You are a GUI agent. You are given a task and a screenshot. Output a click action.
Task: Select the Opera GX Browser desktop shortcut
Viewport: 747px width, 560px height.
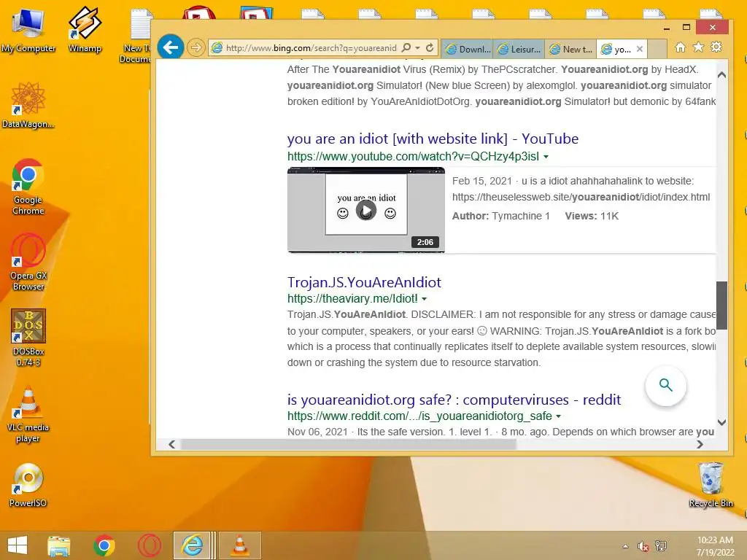tap(28, 262)
